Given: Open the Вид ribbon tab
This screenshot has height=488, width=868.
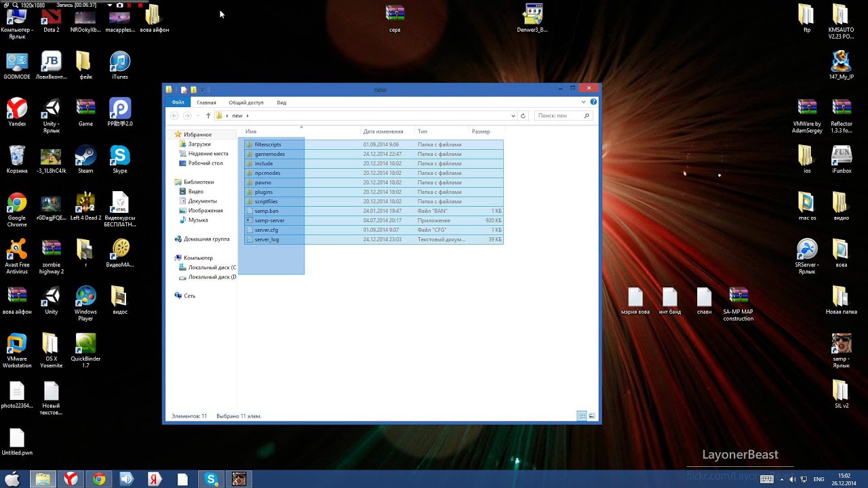Looking at the screenshot, I should click(x=281, y=102).
